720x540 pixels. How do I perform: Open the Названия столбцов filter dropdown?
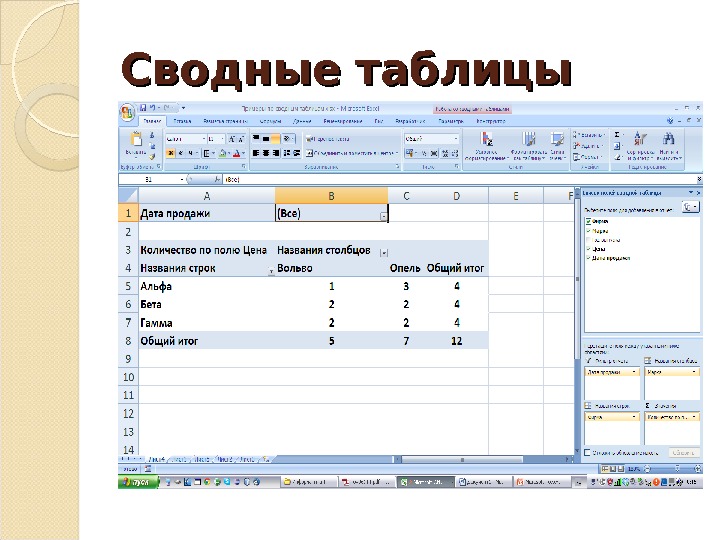[384, 253]
